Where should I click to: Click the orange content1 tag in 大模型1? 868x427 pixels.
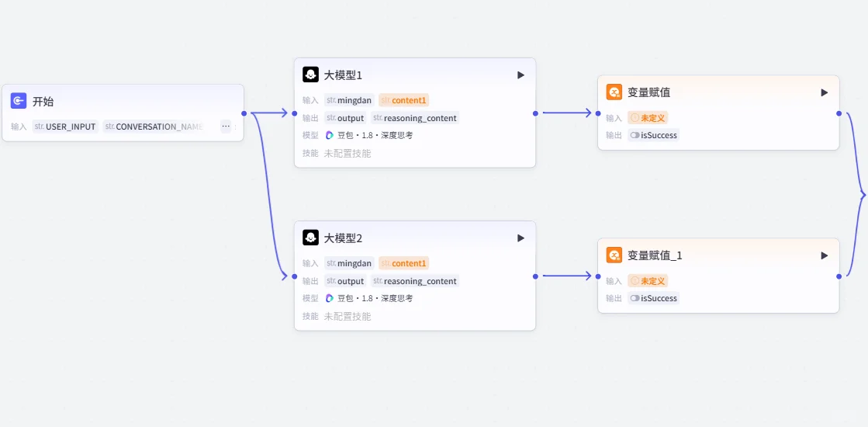point(404,100)
